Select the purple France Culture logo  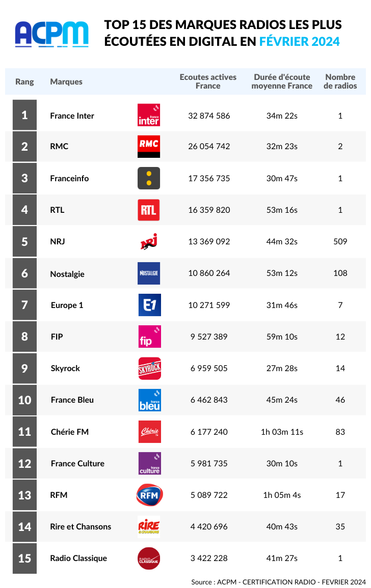[150, 463]
